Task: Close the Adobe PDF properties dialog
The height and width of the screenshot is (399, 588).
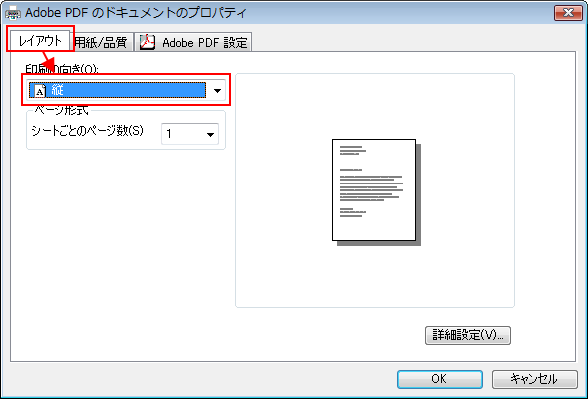Action: click(x=568, y=13)
